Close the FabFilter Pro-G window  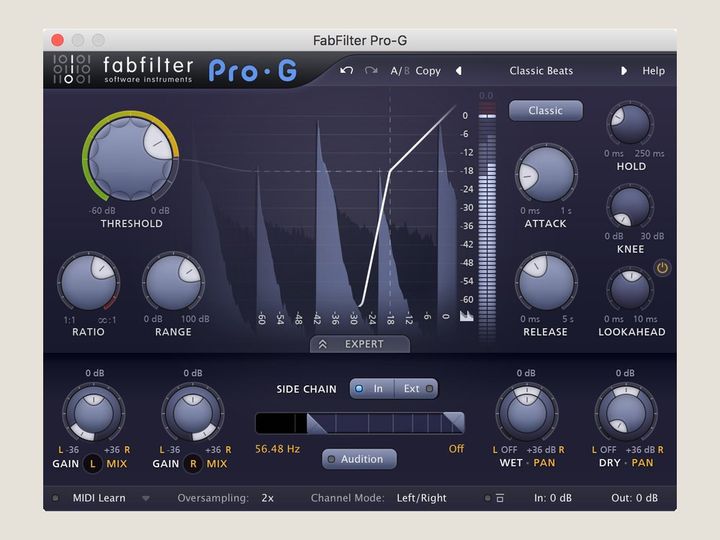tap(58, 40)
